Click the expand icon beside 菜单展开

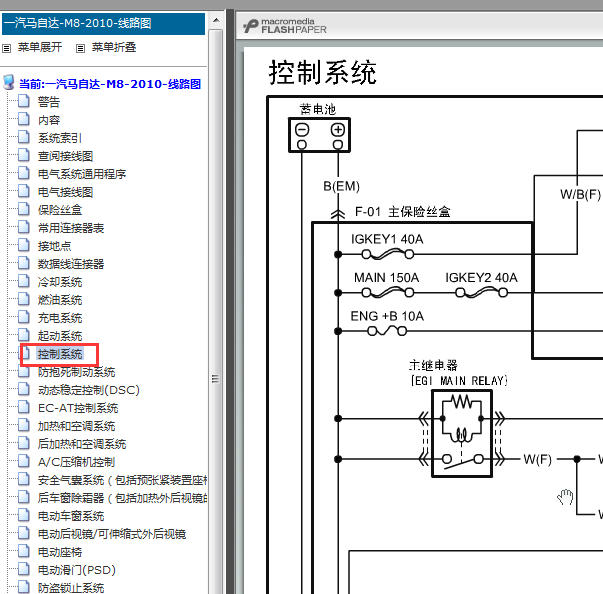[x=7, y=48]
